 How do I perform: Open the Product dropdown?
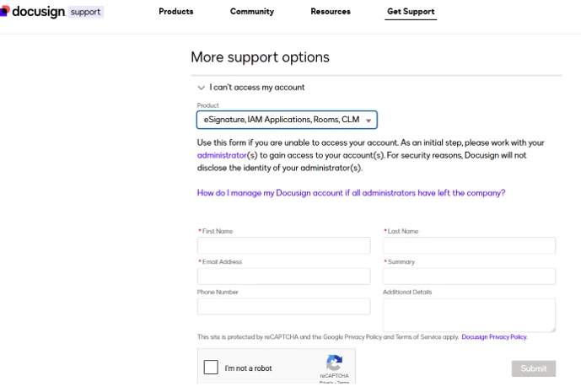tap(287, 120)
